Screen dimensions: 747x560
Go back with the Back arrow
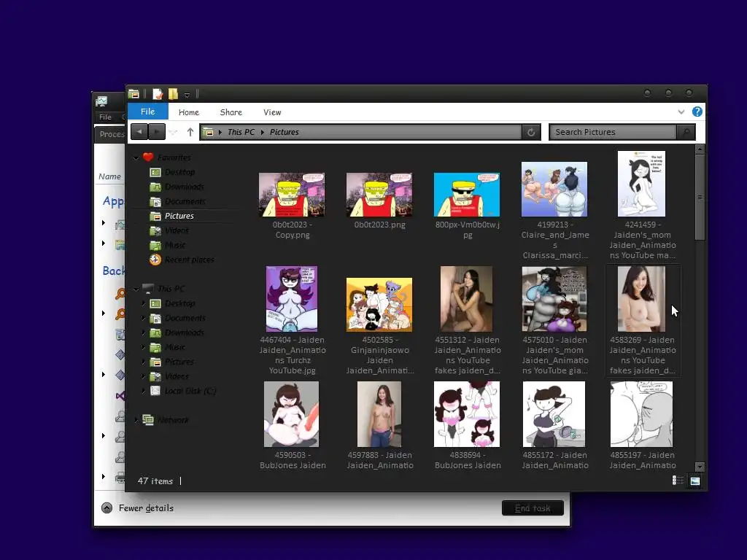click(x=139, y=132)
